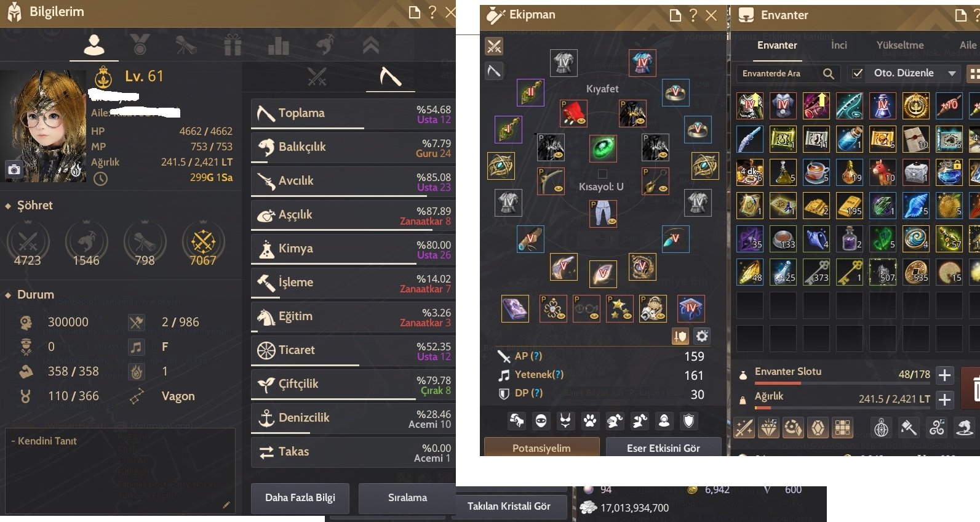
Task: Switch to the İnci tab
Action: tap(839, 45)
